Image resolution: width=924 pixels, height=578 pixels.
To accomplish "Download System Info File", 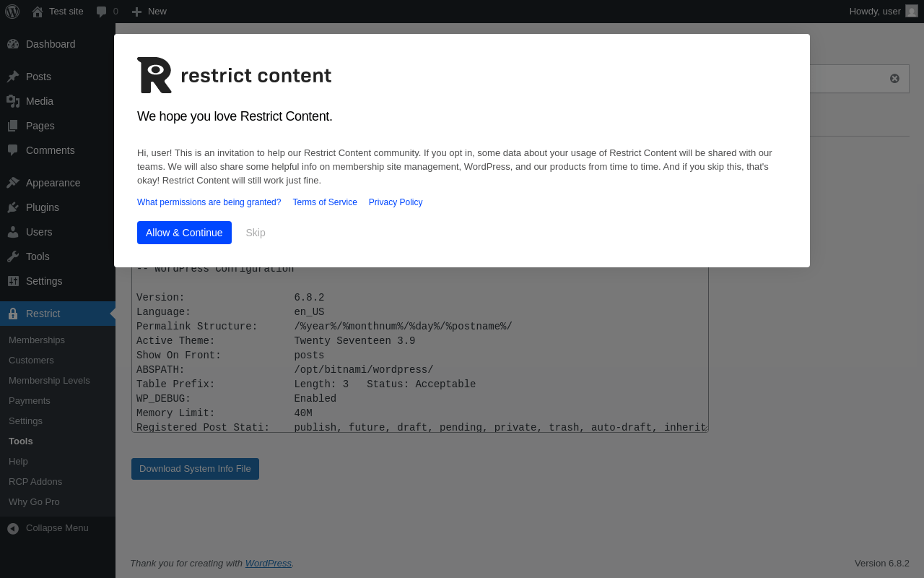I will coord(195,469).
